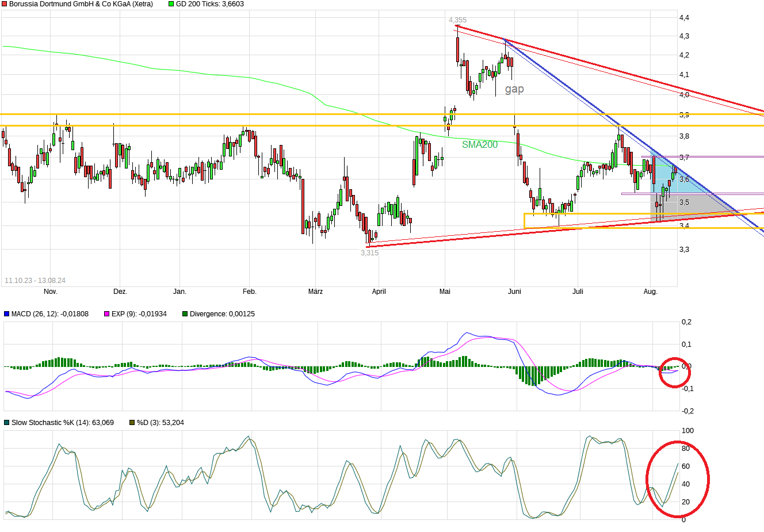Click the 'EXP (9): -0,01934' label

click(139, 314)
